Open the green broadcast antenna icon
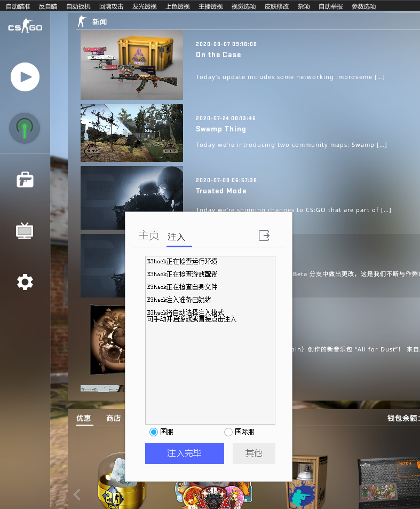Image resolution: width=420 pixels, height=509 pixels. pyautogui.click(x=25, y=128)
